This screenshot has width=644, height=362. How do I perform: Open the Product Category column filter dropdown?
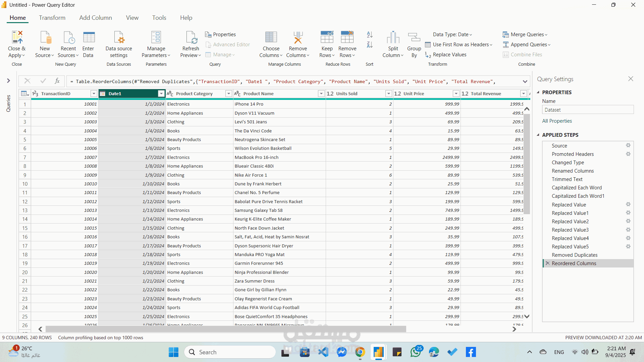228,94
